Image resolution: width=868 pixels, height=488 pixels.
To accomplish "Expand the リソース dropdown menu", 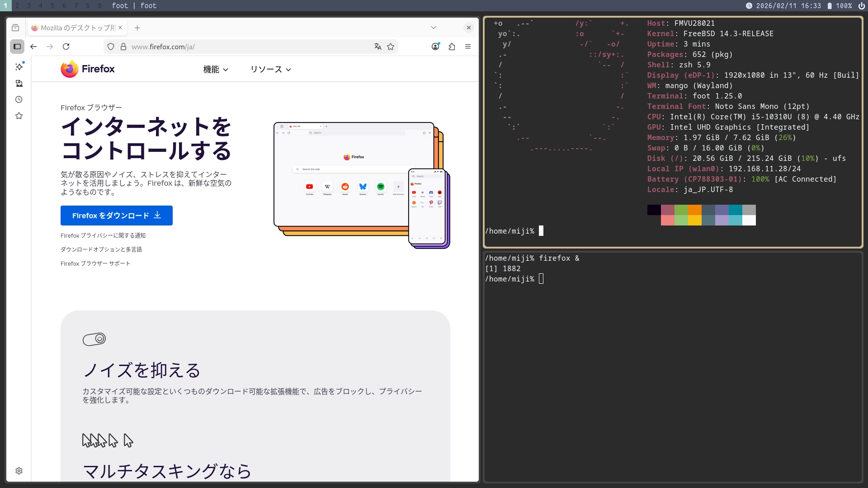I will (x=270, y=70).
